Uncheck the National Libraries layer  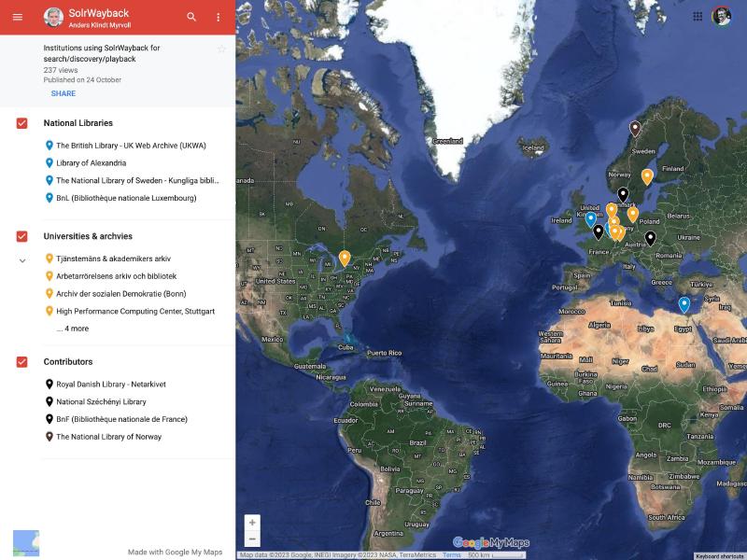click(21, 123)
